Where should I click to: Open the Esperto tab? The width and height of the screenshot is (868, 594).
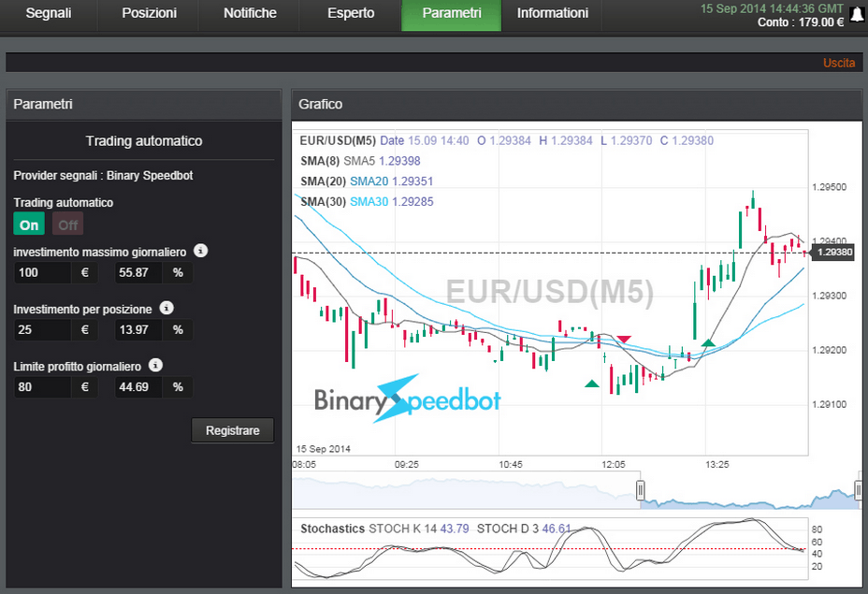pyautogui.click(x=351, y=13)
